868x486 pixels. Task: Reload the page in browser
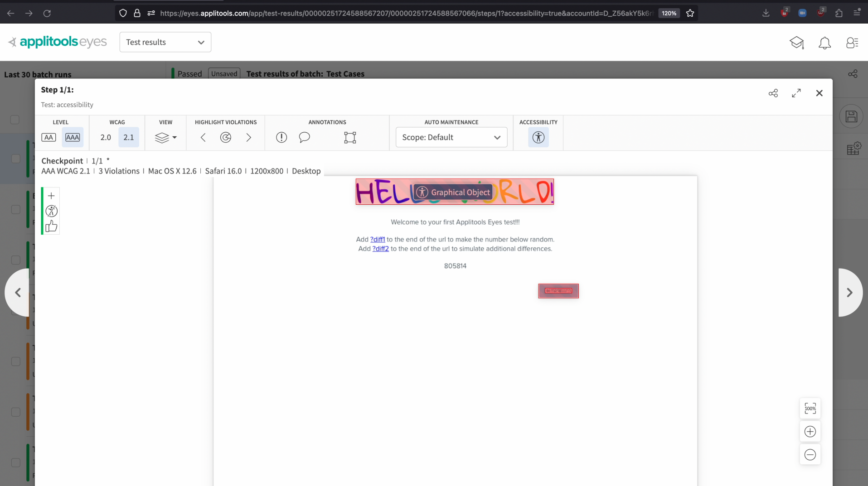click(47, 13)
